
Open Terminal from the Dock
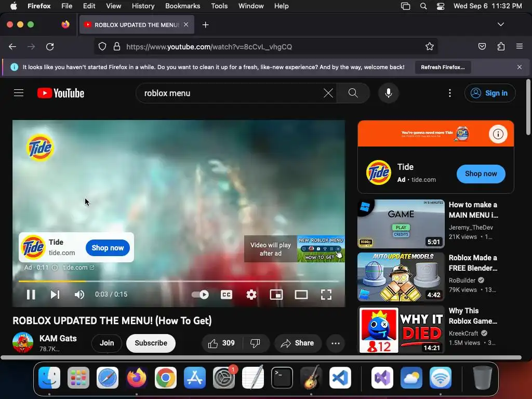(282, 378)
